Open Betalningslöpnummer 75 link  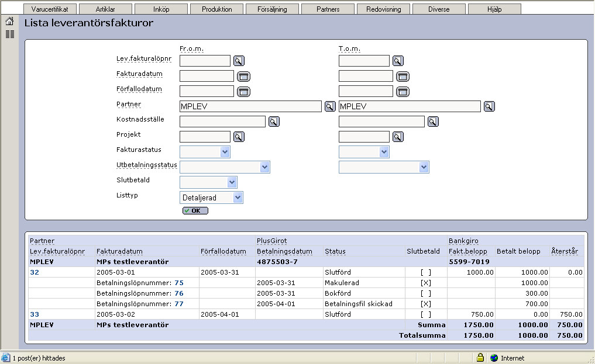[179, 283]
